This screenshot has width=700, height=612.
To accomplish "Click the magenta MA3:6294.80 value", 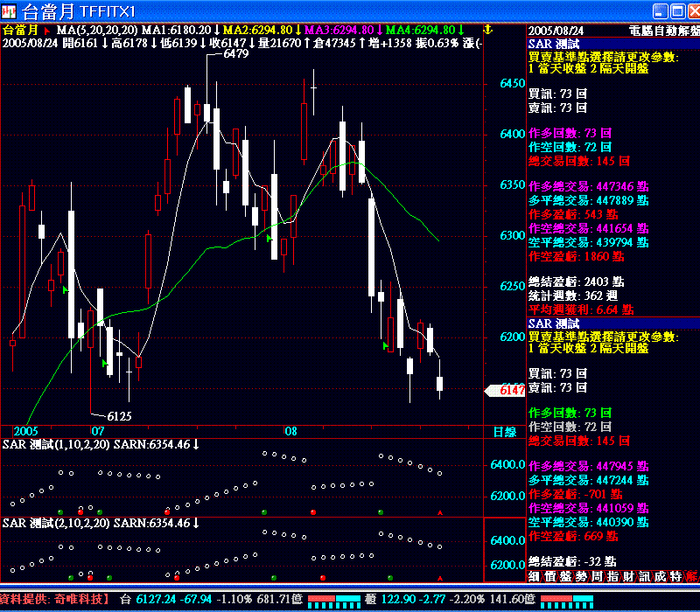I will coord(339,31).
